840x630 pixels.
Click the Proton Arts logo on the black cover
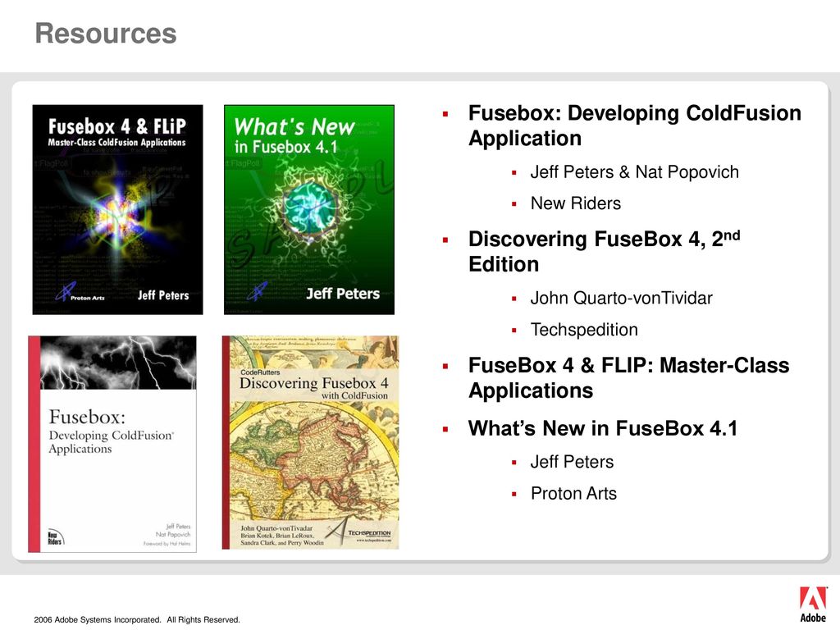[80, 293]
